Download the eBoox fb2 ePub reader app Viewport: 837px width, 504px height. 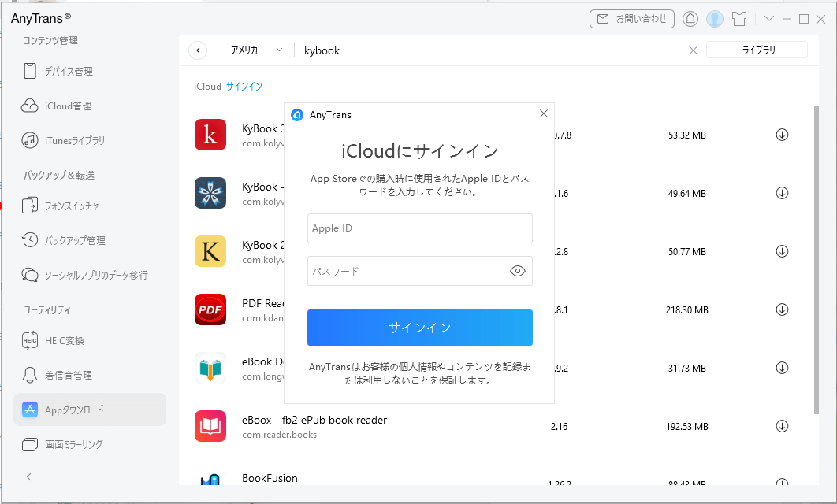[782, 425]
